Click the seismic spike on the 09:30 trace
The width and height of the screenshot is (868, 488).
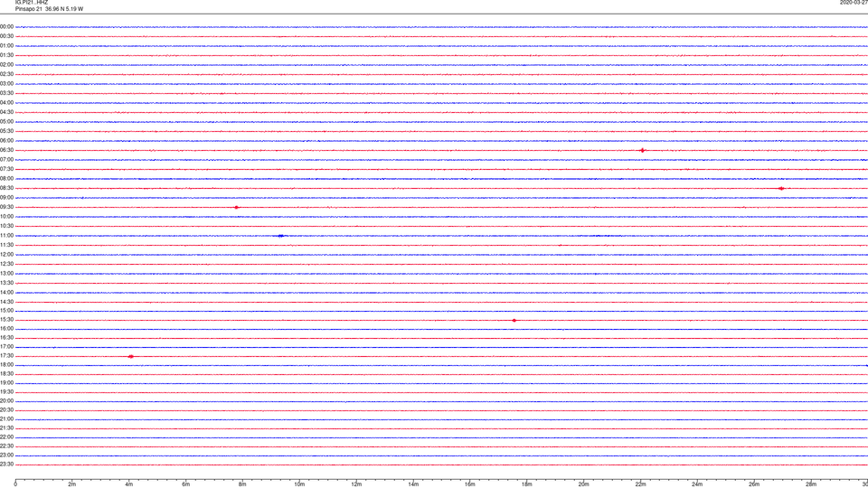(x=236, y=208)
